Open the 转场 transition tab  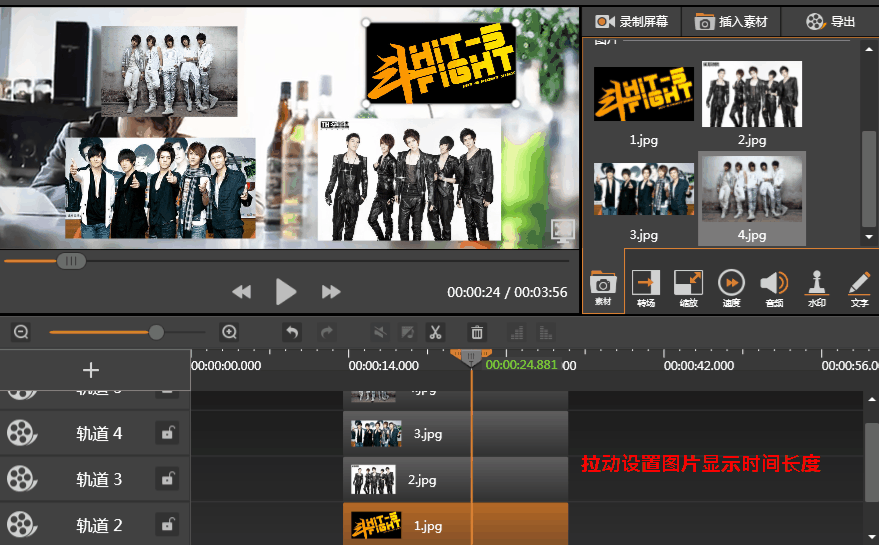click(x=646, y=288)
